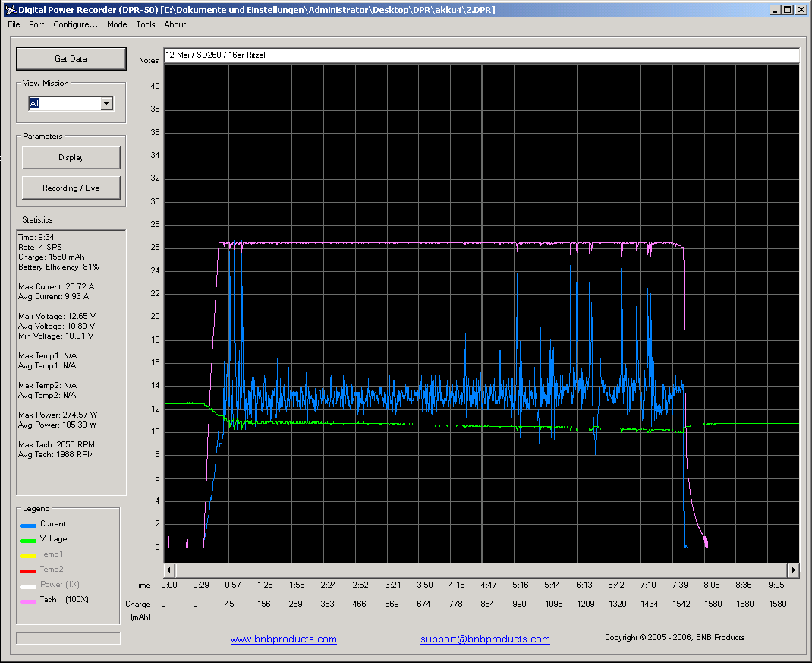Viewport: 812px width, 663px height.
Task: Open the File menu
Action: tap(14, 24)
